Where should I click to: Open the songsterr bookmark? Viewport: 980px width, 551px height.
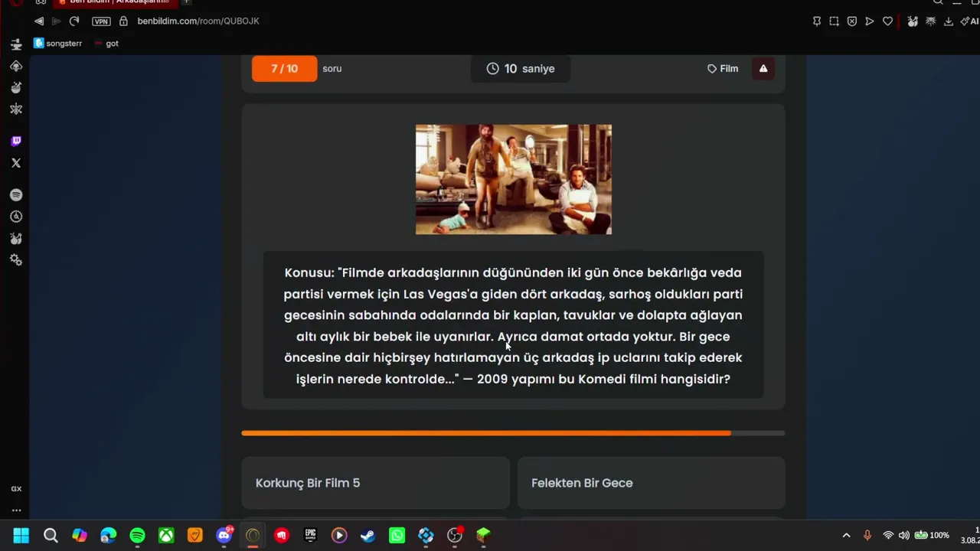(x=58, y=44)
